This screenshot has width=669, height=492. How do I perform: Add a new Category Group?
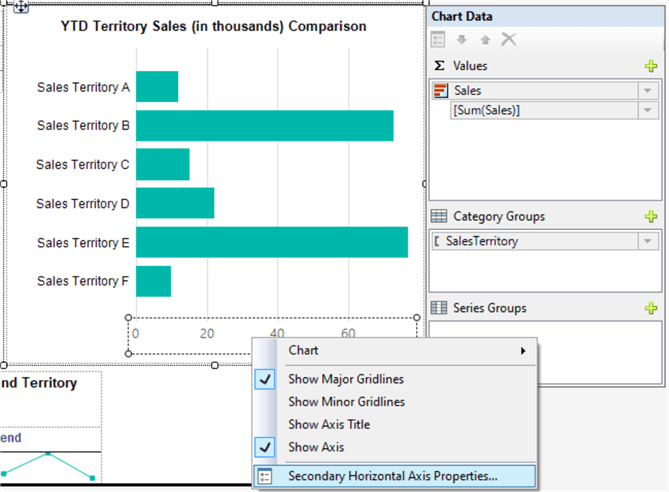click(651, 216)
